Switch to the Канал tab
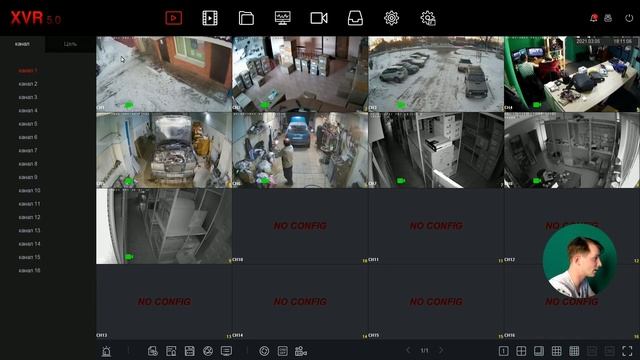This screenshot has height=360, width=640. tap(22, 44)
